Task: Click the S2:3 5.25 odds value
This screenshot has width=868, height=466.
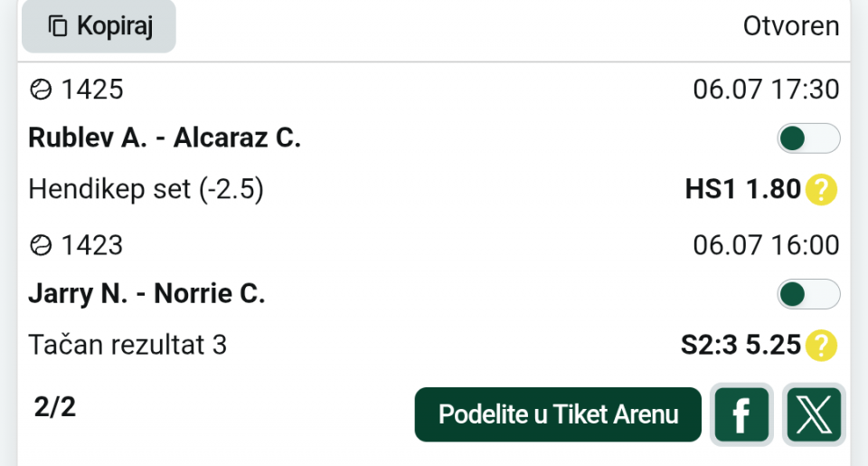Action: tap(741, 345)
